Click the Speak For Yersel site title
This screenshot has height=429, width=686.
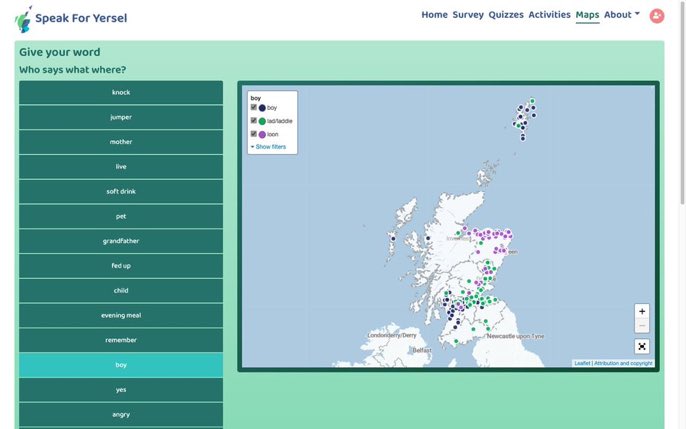81,18
